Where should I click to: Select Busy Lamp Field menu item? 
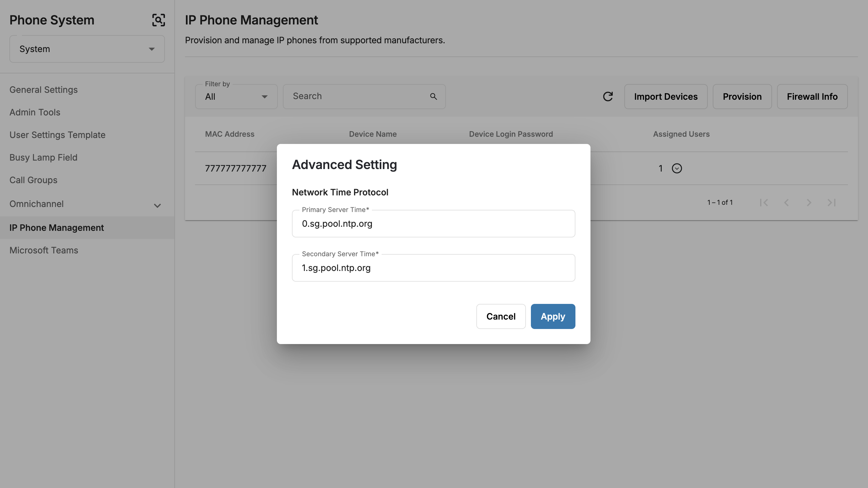click(44, 157)
